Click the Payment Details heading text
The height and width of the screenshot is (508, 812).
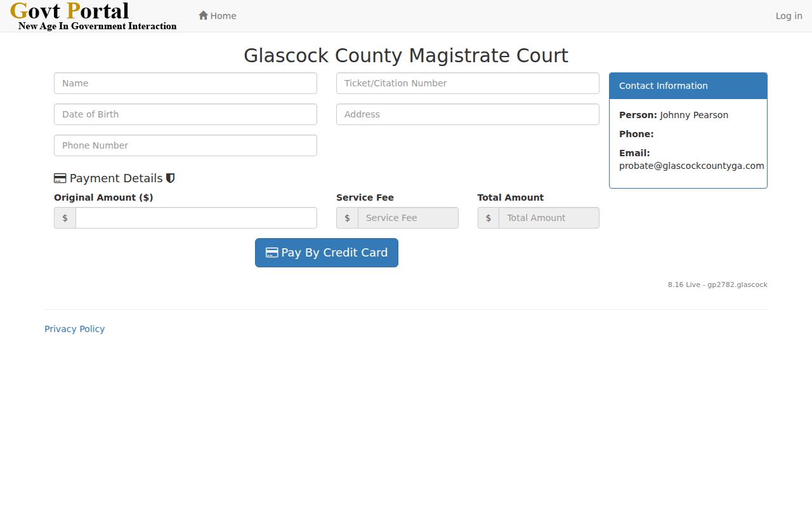(x=116, y=178)
